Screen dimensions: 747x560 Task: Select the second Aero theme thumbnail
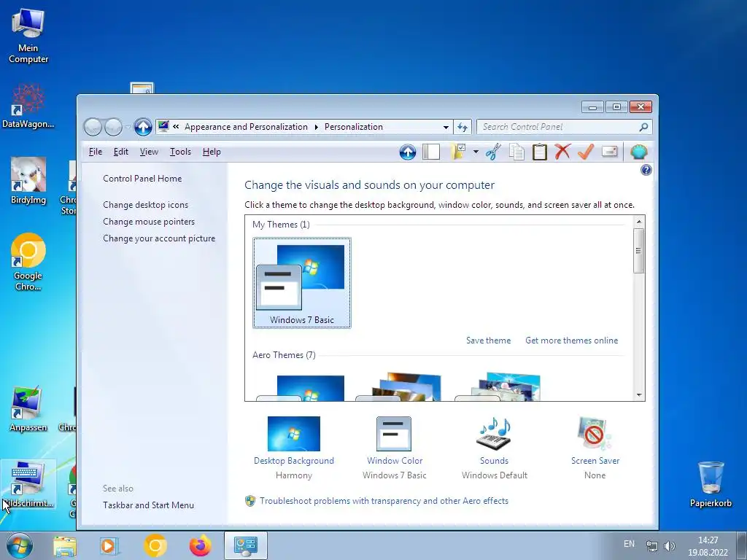400,387
